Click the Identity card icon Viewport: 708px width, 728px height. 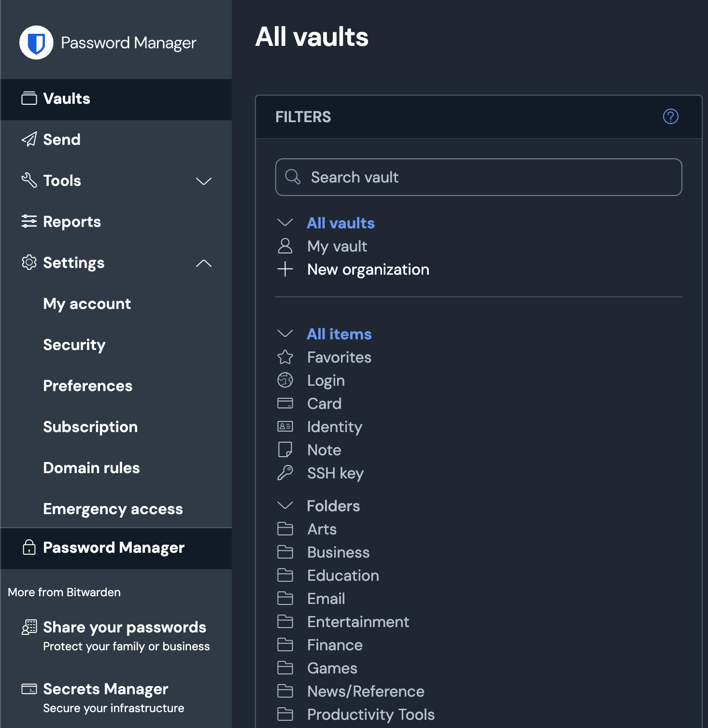click(x=285, y=427)
